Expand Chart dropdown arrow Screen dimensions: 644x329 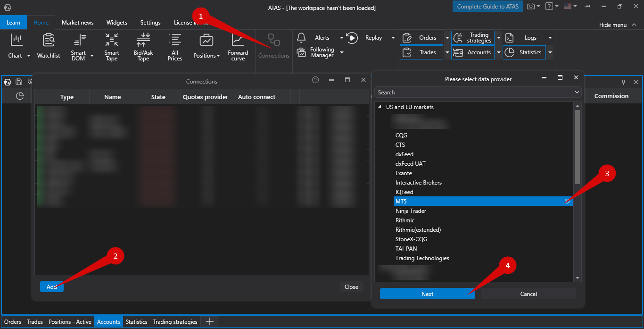[x=28, y=56]
